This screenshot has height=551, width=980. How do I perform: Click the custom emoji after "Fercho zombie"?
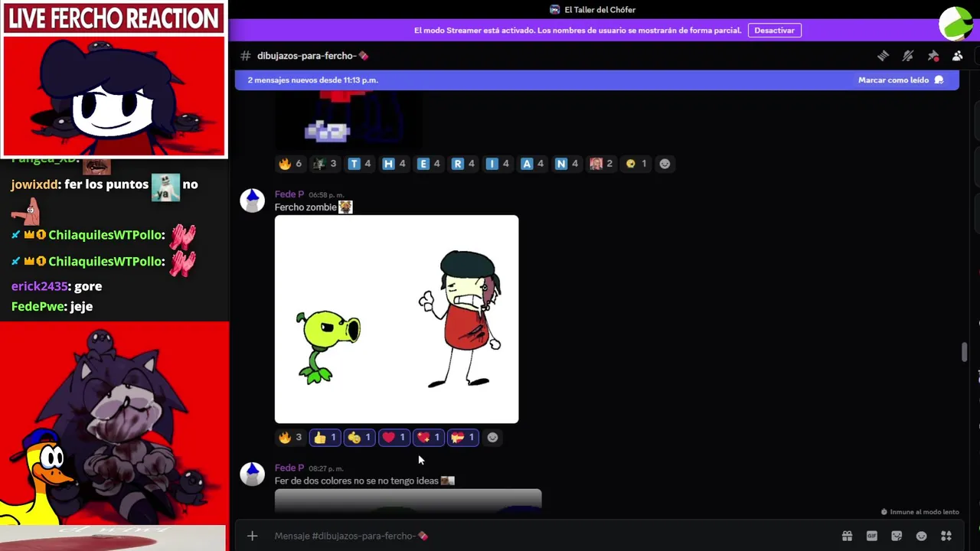[x=345, y=207]
